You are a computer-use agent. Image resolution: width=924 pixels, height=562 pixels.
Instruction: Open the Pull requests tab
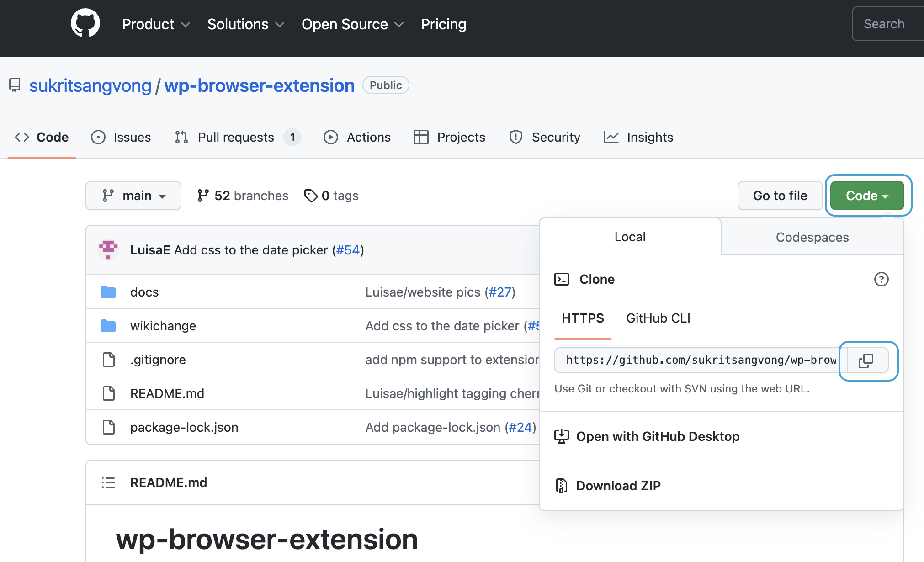236,137
